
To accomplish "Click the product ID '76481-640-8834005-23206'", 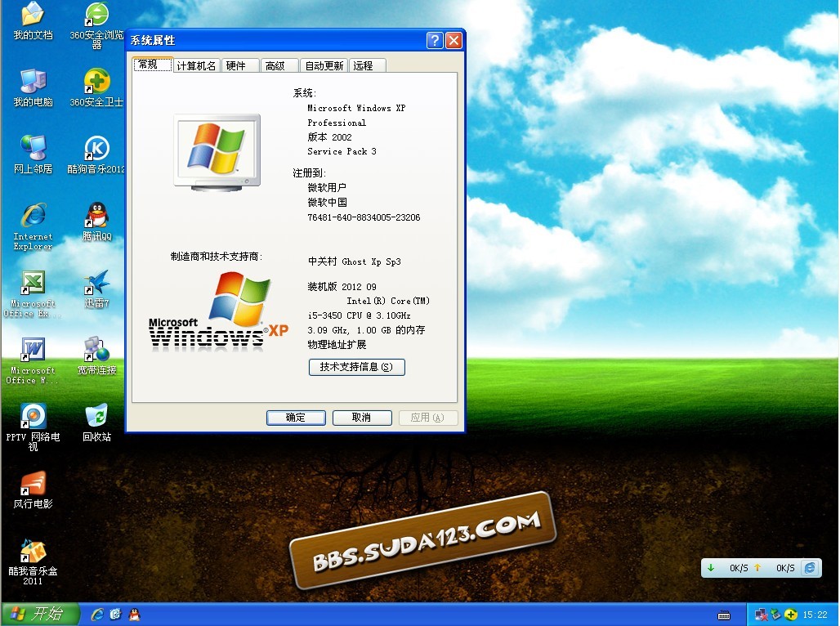I will point(364,217).
